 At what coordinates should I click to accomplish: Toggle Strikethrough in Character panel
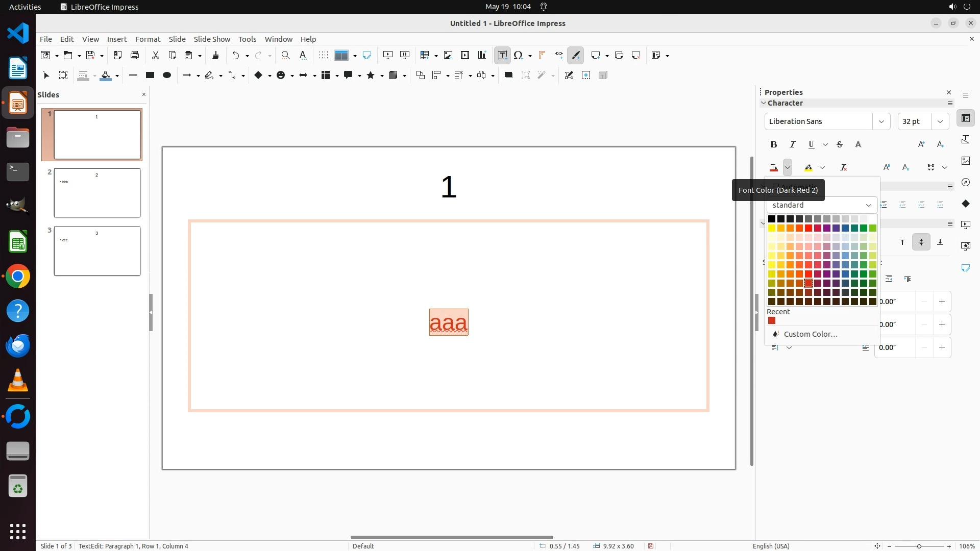click(840, 145)
